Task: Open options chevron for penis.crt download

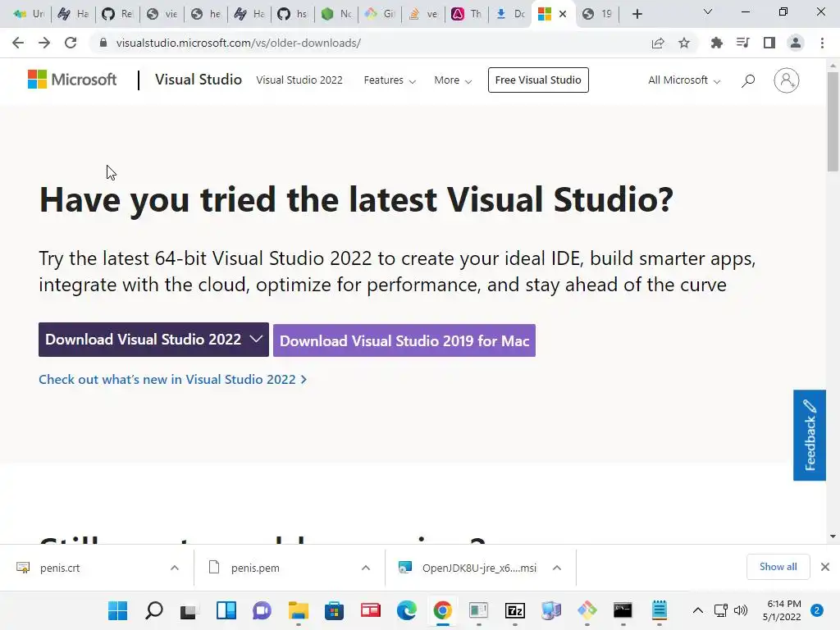Action: click(175, 568)
